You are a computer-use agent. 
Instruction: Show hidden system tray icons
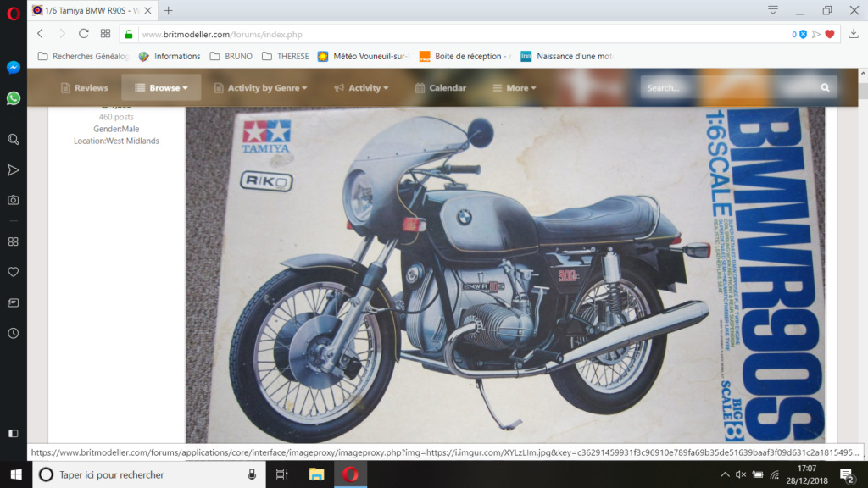[x=725, y=474]
